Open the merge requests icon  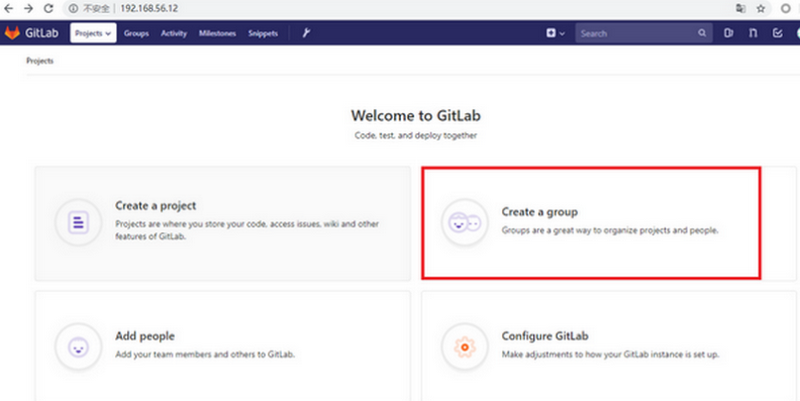coord(753,33)
